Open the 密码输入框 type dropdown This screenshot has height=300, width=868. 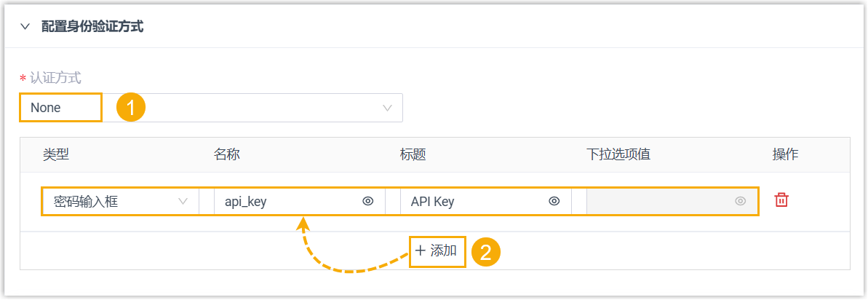pyautogui.click(x=116, y=202)
